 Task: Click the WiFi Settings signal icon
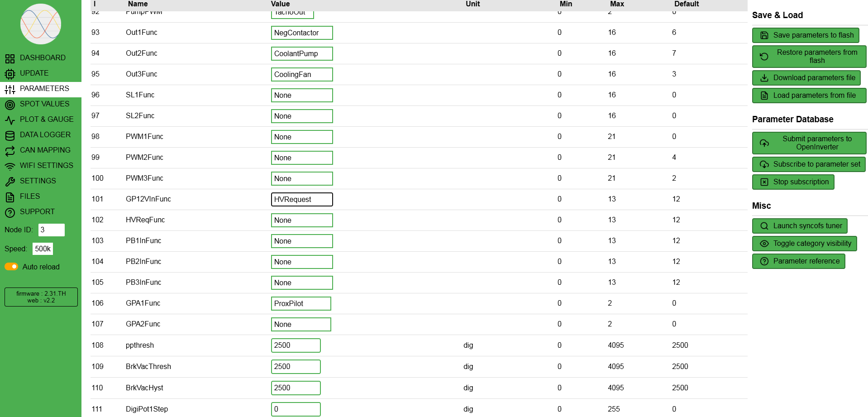point(10,166)
